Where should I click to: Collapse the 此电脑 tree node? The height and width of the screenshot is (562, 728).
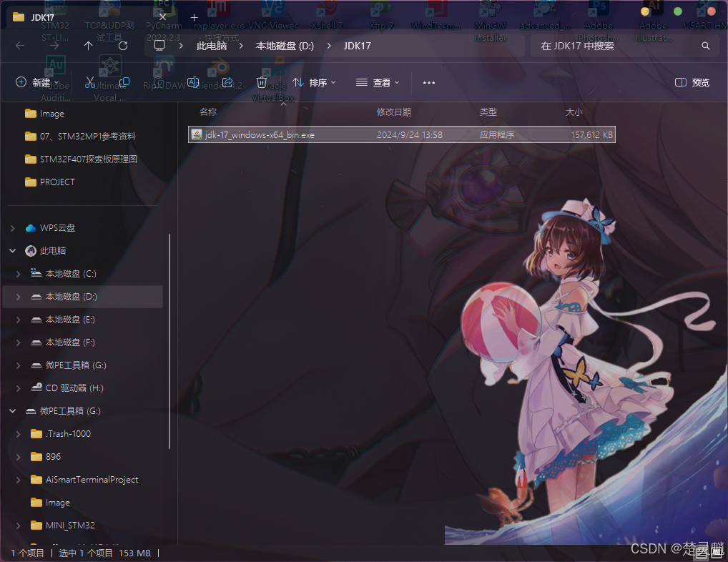click(13, 250)
